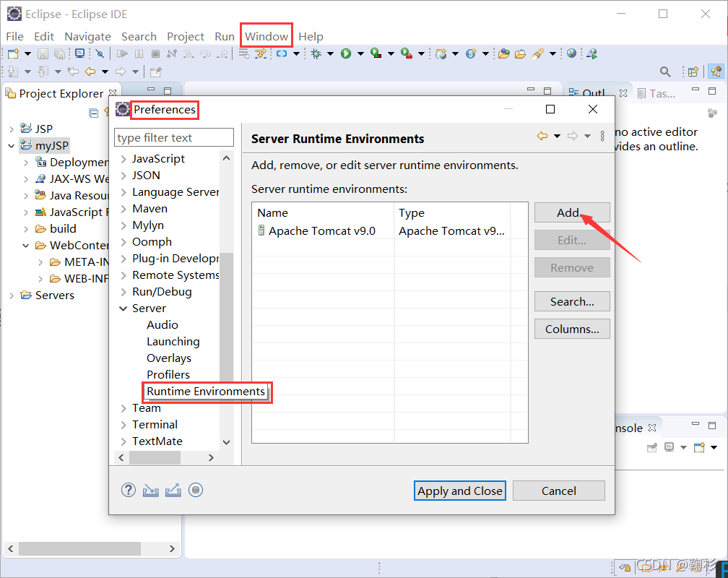
Task: Open the Navigate menu
Action: tap(88, 37)
